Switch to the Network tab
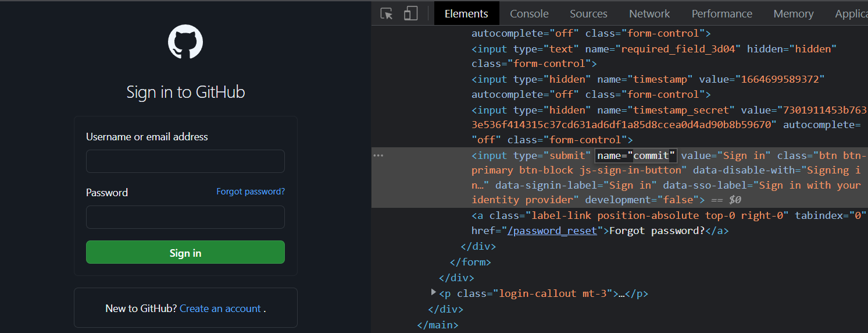 pyautogui.click(x=649, y=13)
